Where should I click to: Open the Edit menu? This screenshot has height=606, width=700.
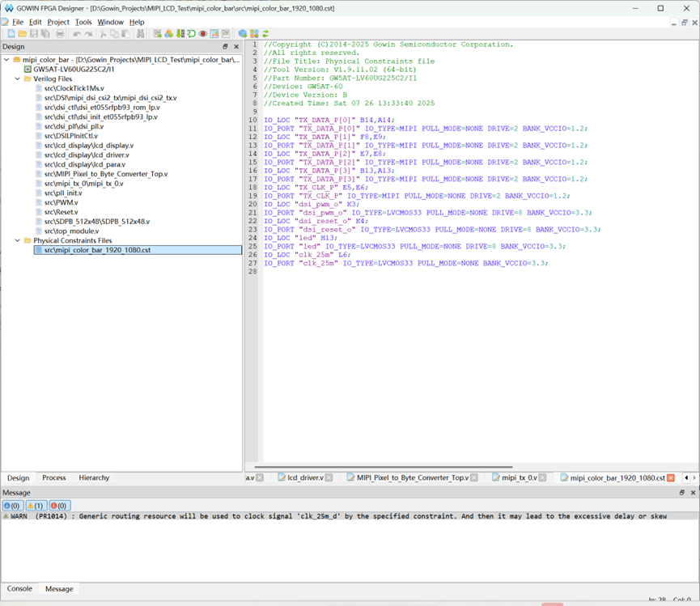coord(36,22)
